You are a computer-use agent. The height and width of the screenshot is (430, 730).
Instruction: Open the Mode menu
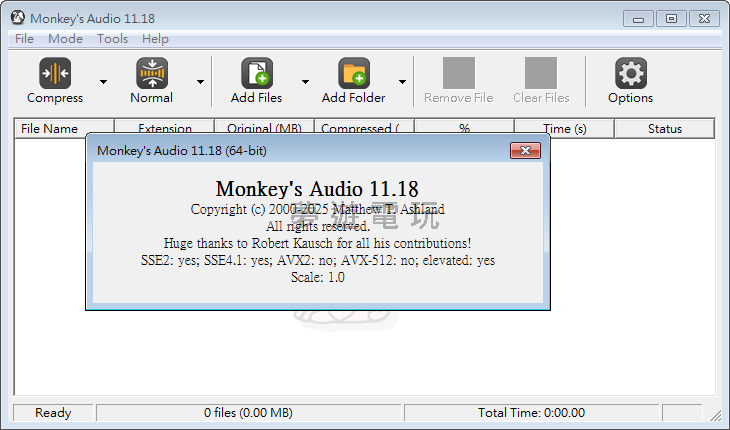[x=65, y=39]
